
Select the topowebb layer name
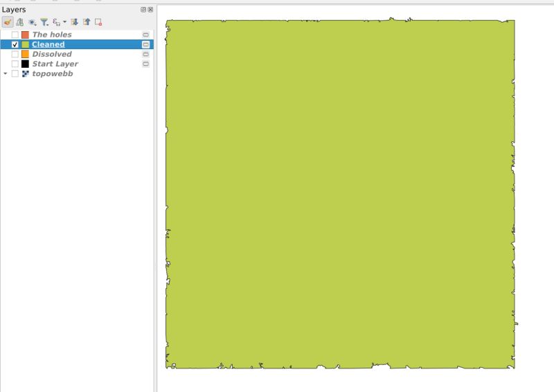[x=53, y=73]
